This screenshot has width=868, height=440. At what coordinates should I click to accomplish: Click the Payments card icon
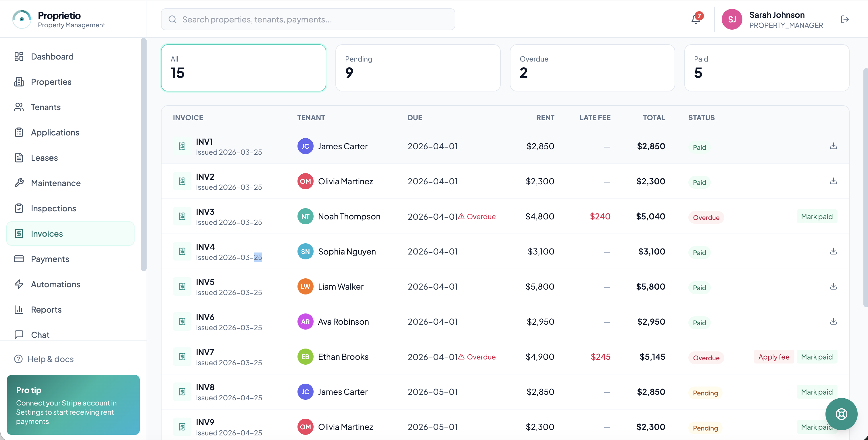tap(19, 259)
